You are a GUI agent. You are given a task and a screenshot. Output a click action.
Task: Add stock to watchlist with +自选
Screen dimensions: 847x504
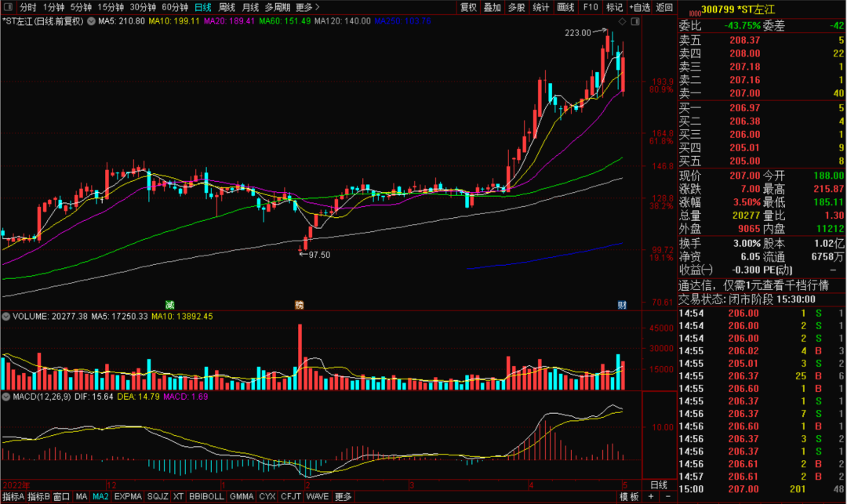pyautogui.click(x=639, y=7)
